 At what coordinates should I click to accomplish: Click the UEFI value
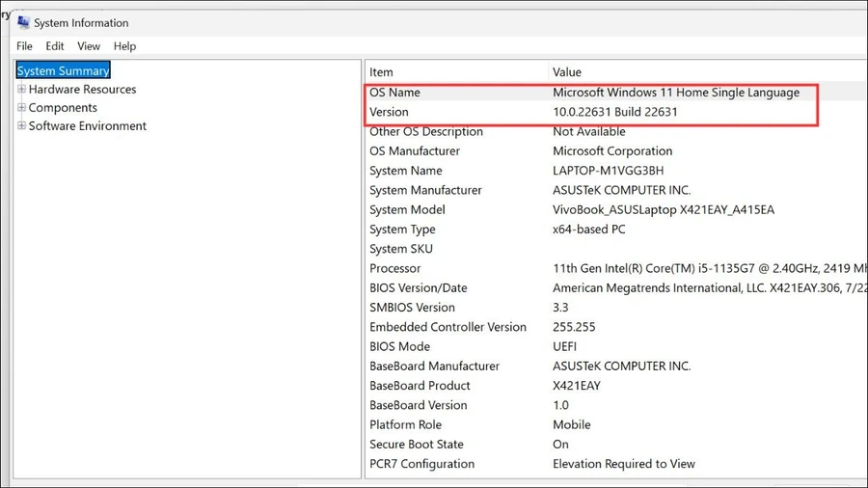click(x=564, y=346)
